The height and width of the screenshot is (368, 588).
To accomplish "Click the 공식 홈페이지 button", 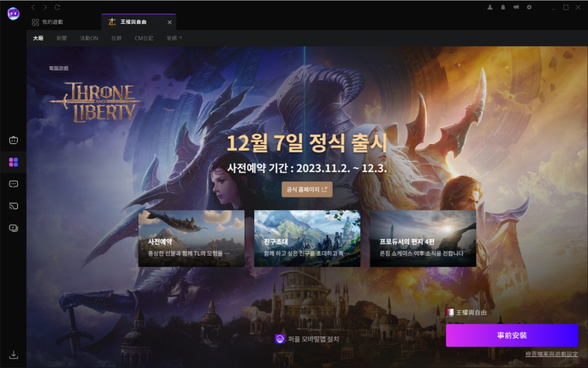I will pyautogui.click(x=307, y=189).
